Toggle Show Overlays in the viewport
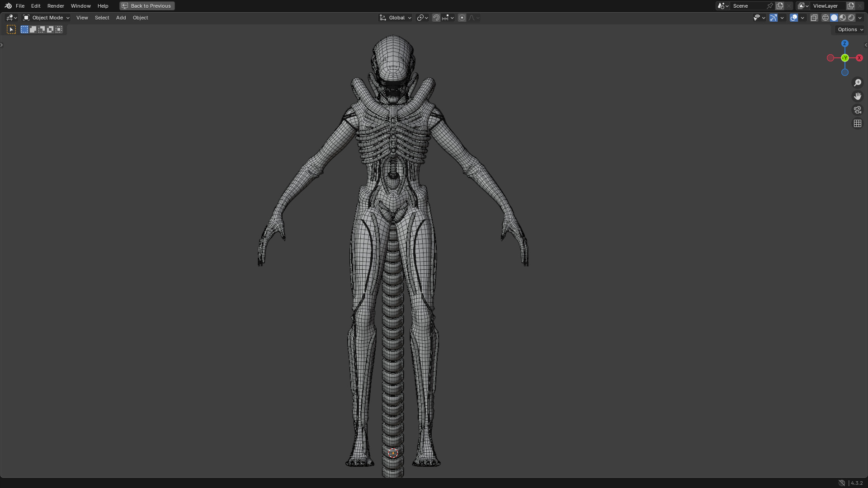 pyautogui.click(x=794, y=18)
